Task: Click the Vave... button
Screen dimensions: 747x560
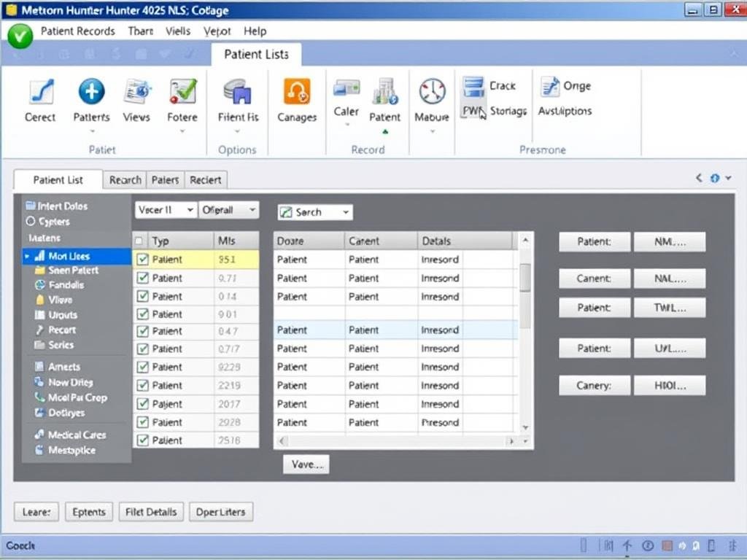Action: pos(306,464)
